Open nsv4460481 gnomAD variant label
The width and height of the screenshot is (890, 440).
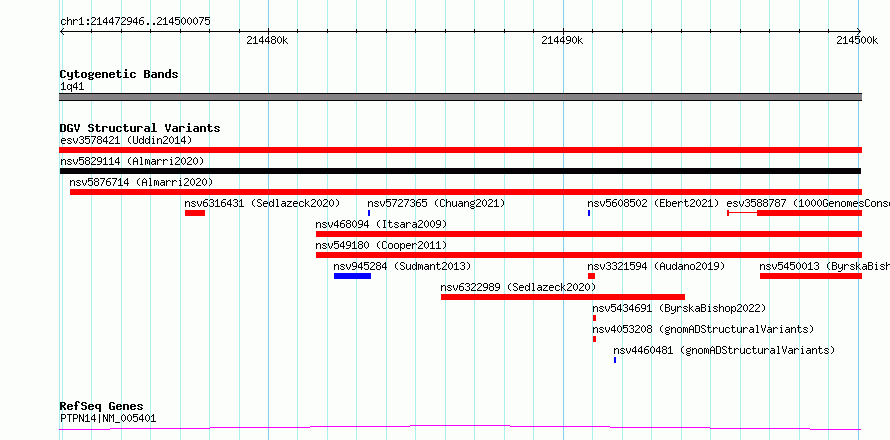pos(724,350)
